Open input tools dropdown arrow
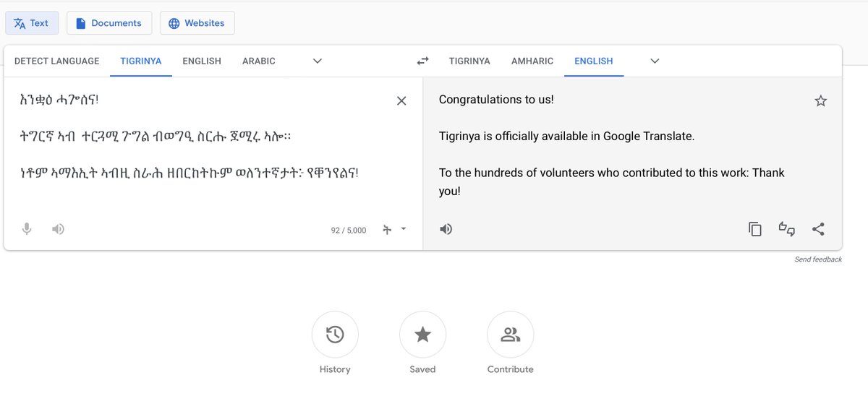Image resolution: width=868 pixels, height=396 pixels. pos(404,229)
